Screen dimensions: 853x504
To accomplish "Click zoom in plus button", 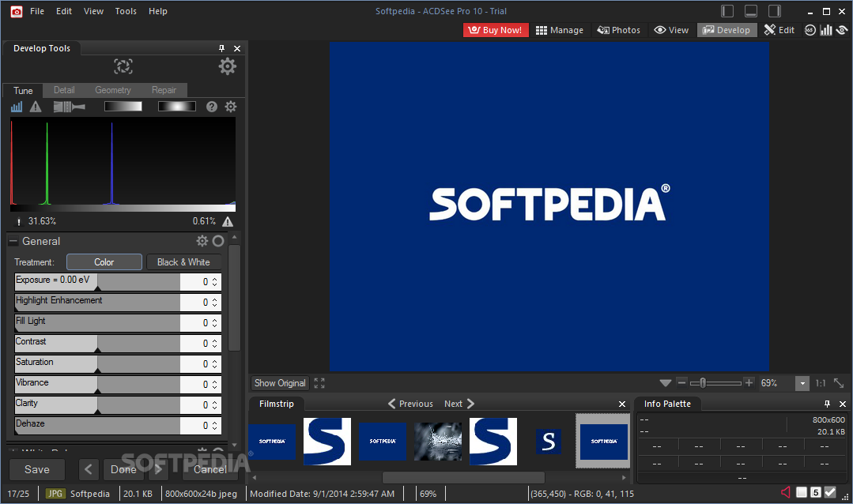I will (x=749, y=383).
